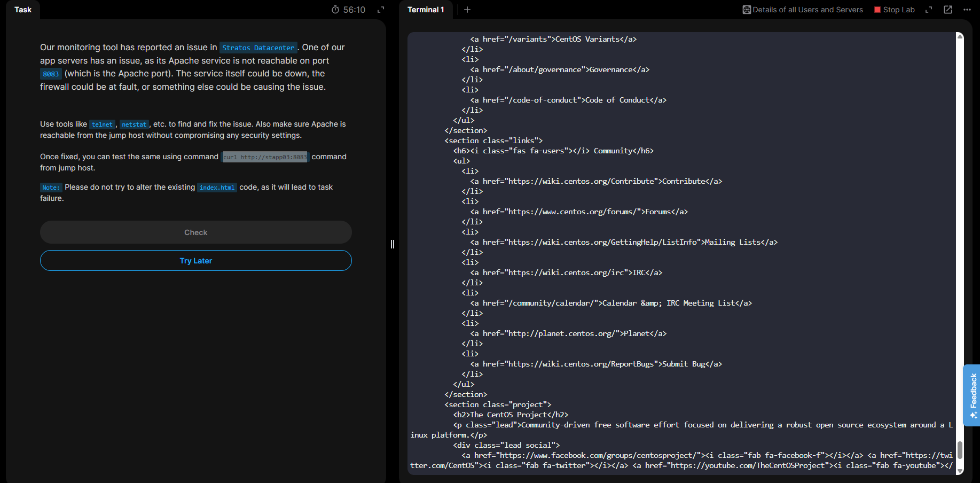This screenshot has width=980, height=483.
Task: Click the Forums link line in terminal
Action: coord(579,212)
